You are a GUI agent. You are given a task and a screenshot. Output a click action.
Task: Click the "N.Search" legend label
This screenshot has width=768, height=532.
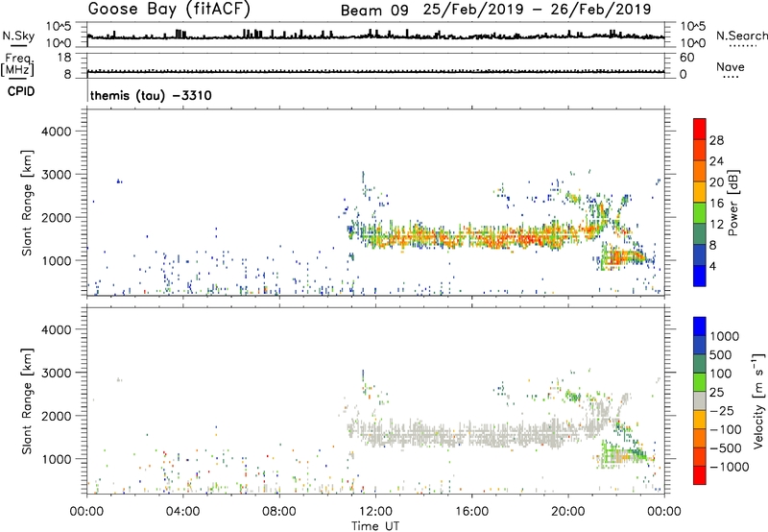(x=741, y=36)
